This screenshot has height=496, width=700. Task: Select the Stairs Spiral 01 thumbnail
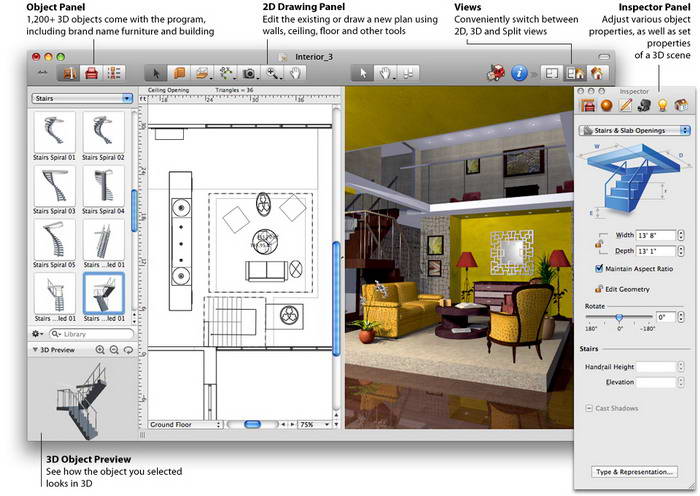(54, 133)
